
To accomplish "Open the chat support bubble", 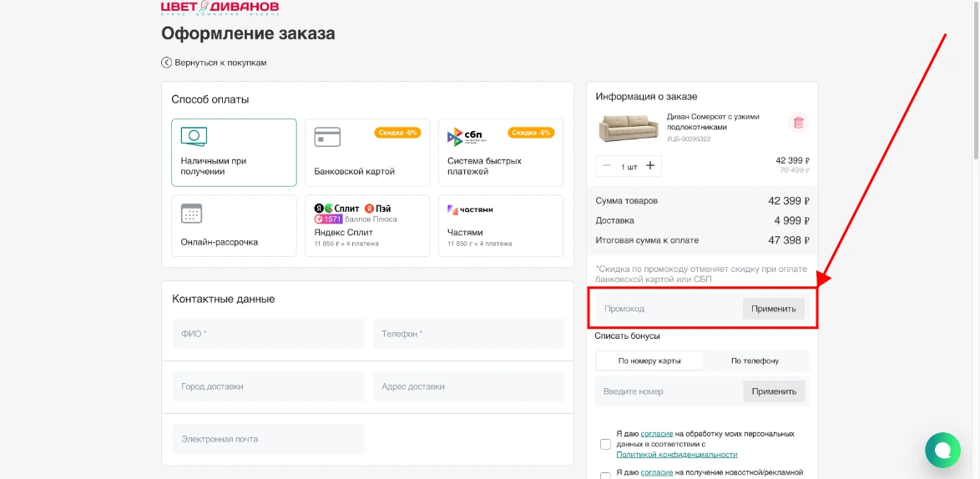I will (x=942, y=450).
